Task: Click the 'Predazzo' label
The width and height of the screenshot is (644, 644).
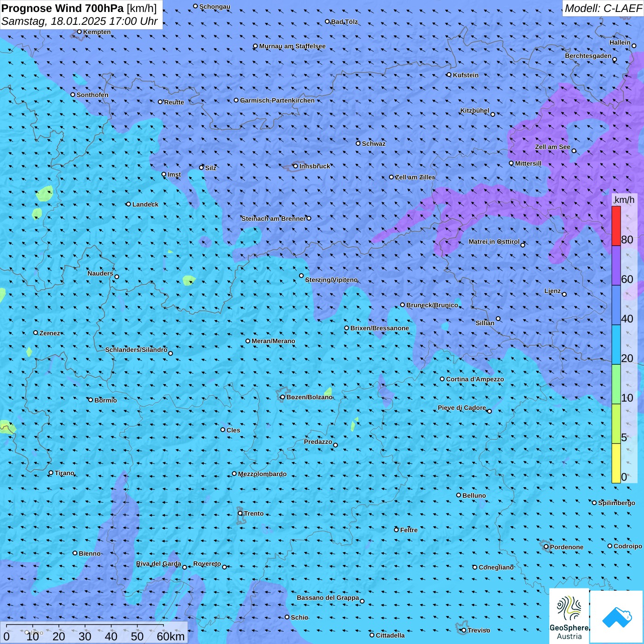Action: (318, 442)
